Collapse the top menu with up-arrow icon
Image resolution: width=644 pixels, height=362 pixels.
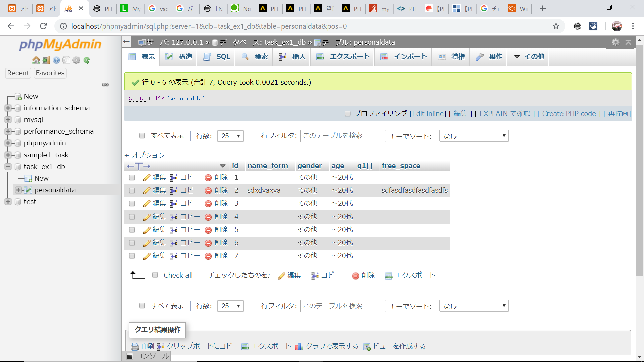tap(628, 42)
